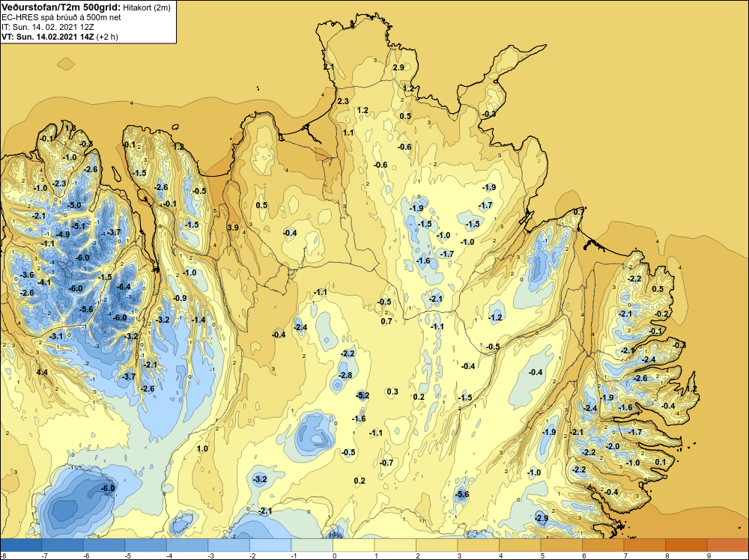This screenshot has height=560, width=749.
Task: Click the 9 tick label on the legend
Action: 709,556
